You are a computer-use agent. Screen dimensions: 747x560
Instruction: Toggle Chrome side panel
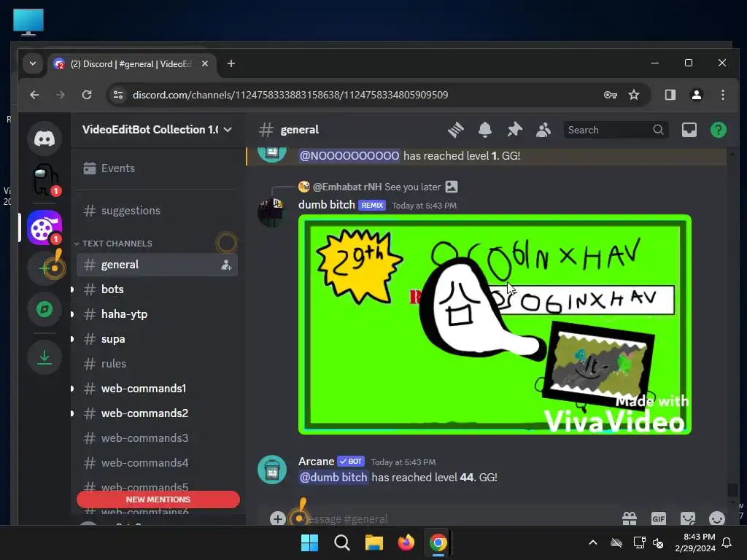coord(670,95)
